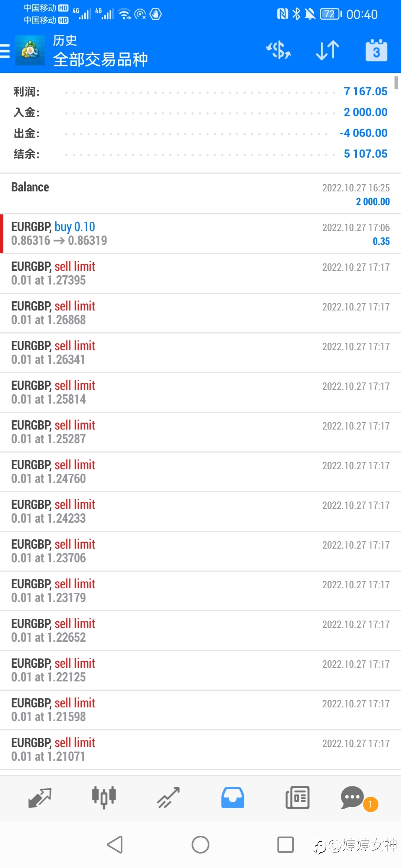Open the calendar date range icon
This screenshot has width=401, height=868.
[x=376, y=50]
